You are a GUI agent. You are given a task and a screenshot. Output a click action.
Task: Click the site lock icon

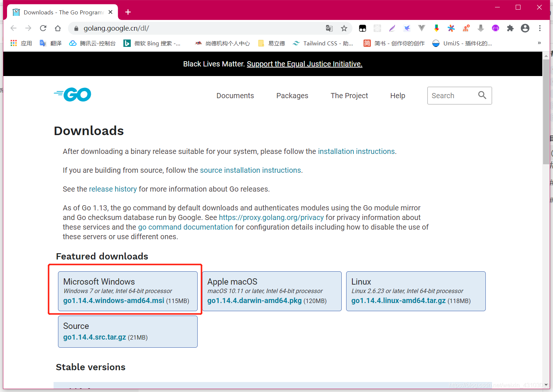[76, 28]
